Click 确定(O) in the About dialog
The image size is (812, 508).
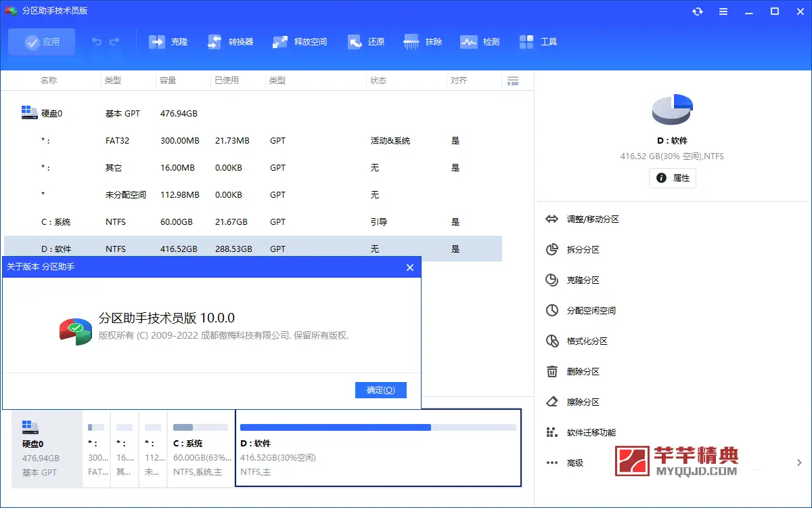coord(381,390)
